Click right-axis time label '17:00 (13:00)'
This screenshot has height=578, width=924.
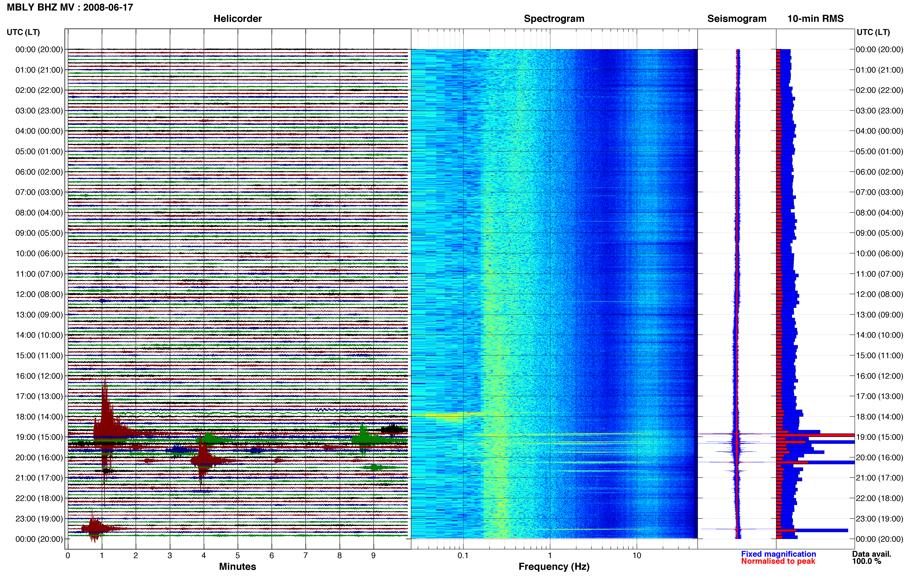[879, 396]
